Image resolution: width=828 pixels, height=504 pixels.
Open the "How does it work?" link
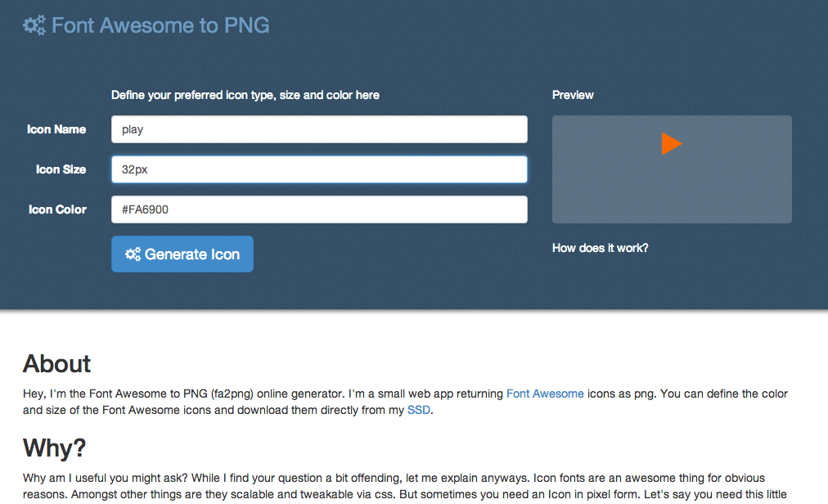(600, 248)
